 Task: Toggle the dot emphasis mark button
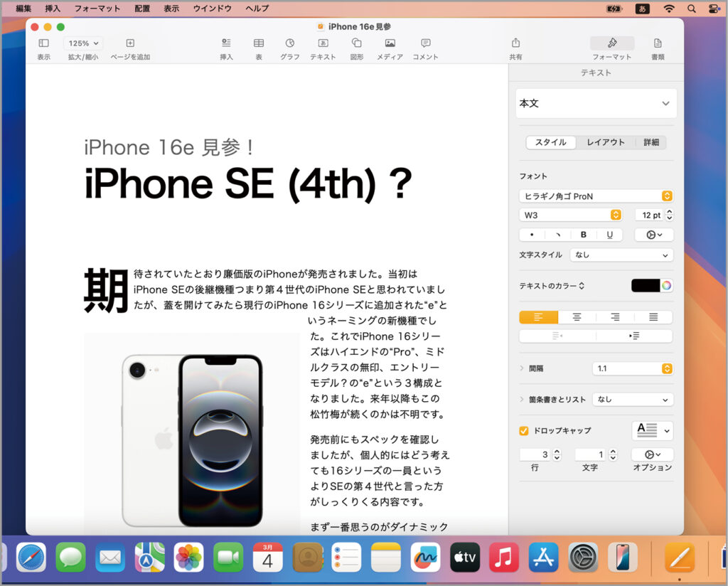532,235
